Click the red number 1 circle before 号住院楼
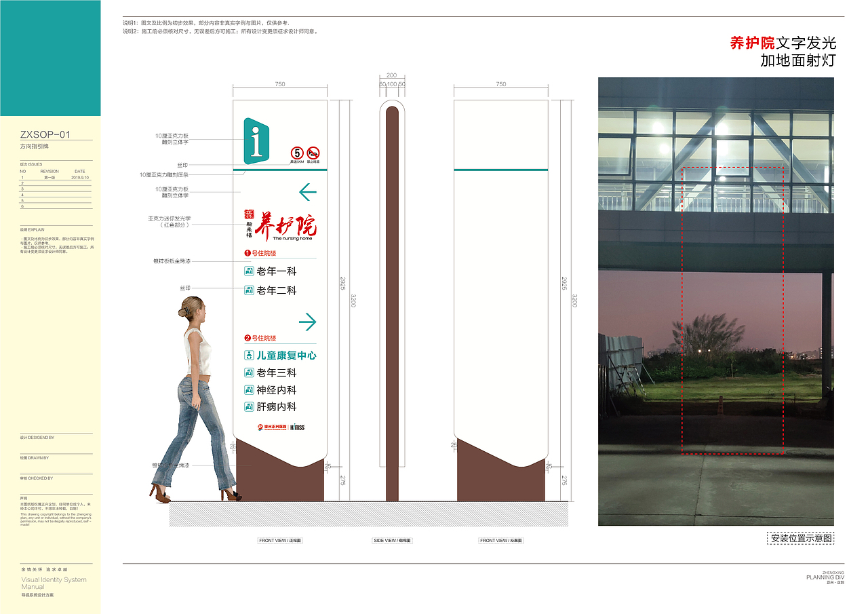 (248, 253)
